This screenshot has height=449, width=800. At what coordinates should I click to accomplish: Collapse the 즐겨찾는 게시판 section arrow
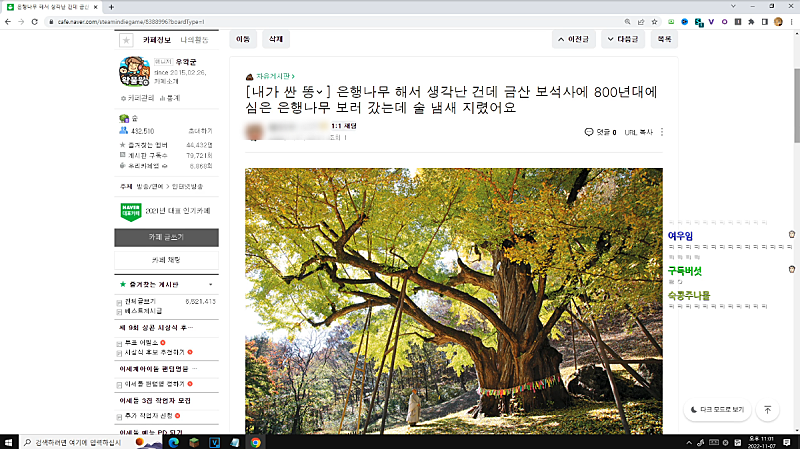[x=209, y=284]
